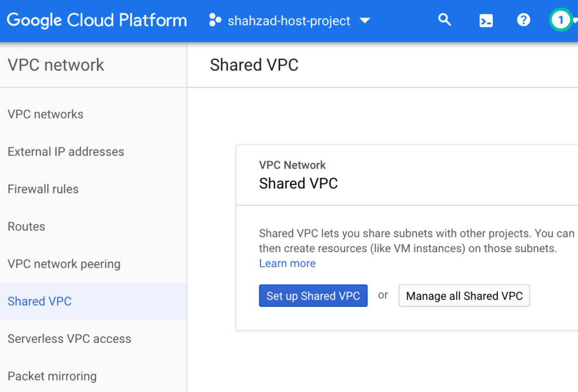Click the project hexagon icon

[x=215, y=20]
